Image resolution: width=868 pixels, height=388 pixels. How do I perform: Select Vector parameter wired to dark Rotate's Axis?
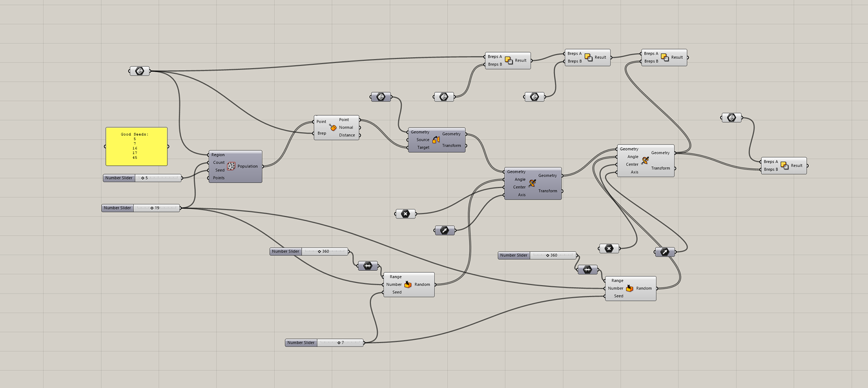[445, 231]
